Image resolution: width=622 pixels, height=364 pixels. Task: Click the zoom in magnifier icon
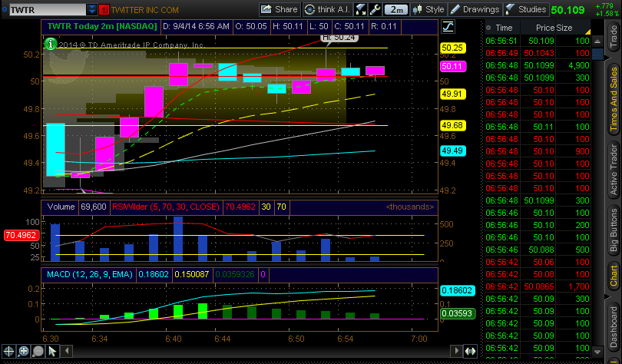click(23, 351)
